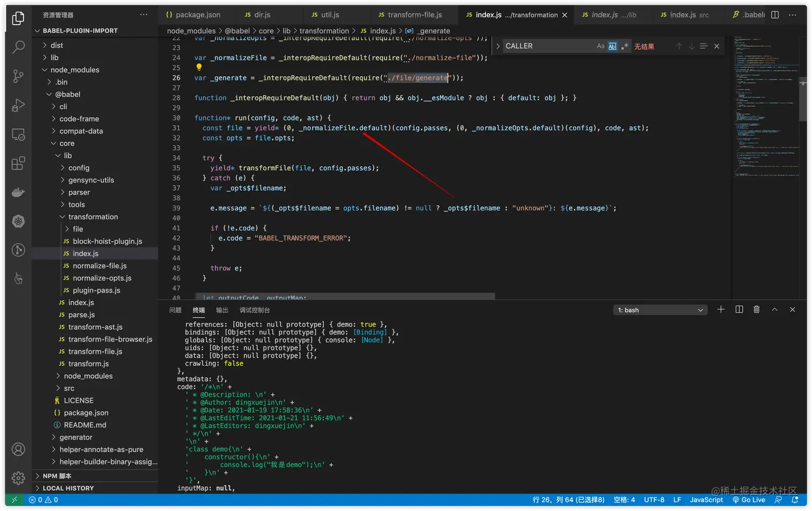Image resolution: width=812 pixels, height=511 pixels.
Task: Close the terminal panel
Action: coord(792,310)
